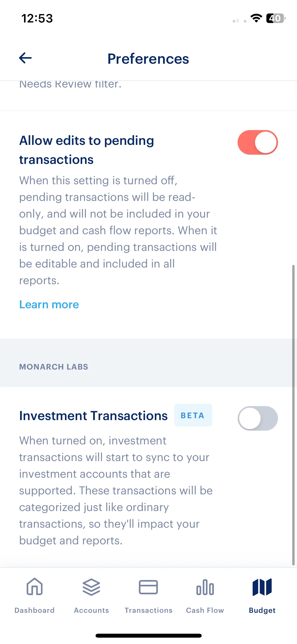Tap the Monarch Labs section header
Viewport: 297px width, 644px height.
(54, 367)
